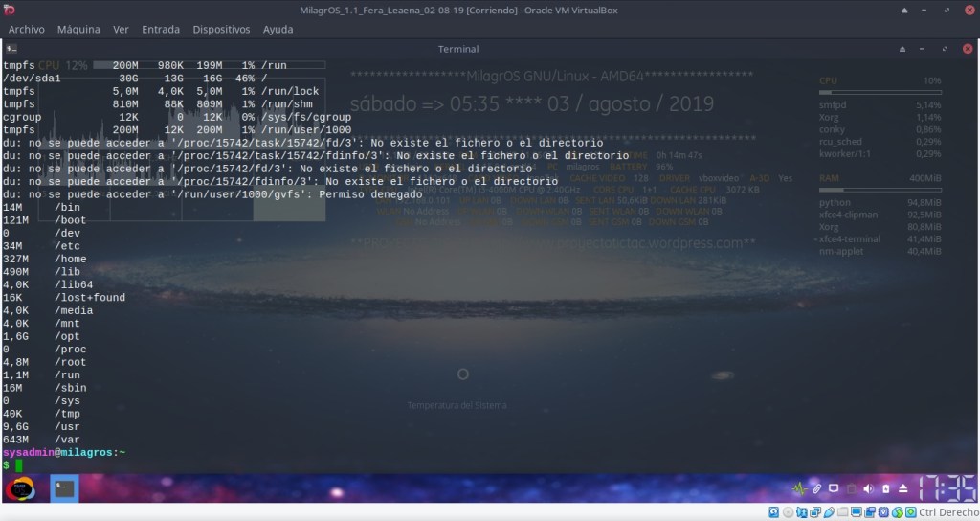Screen dimensions: 980x521
Task: Open the clipboard manager paperclip tray icon
Action: click(x=816, y=488)
